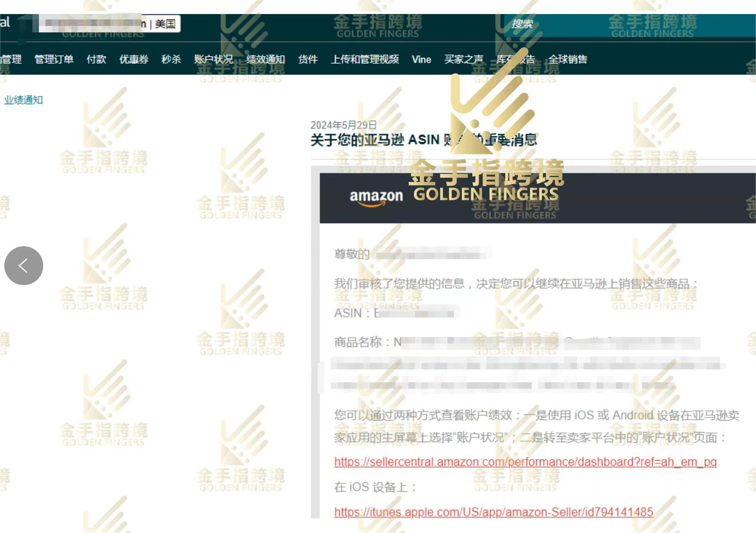Select 绩效通知 in the navigation bar

click(266, 59)
